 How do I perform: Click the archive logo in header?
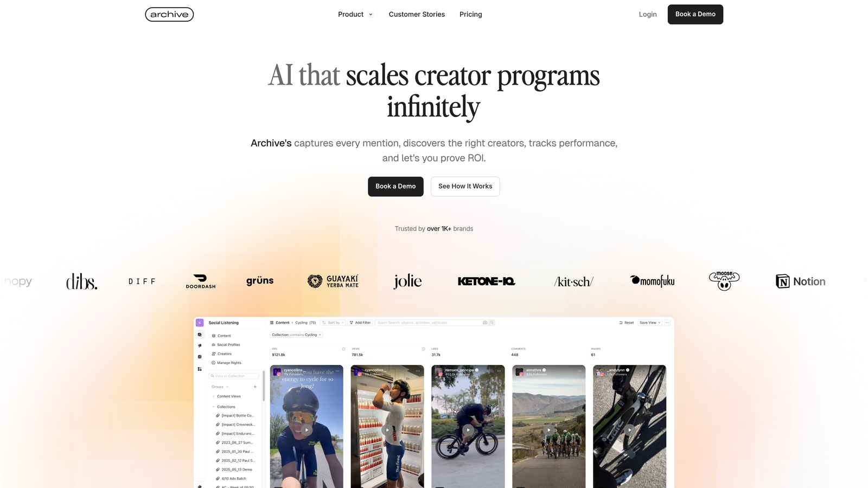point(169,15)
